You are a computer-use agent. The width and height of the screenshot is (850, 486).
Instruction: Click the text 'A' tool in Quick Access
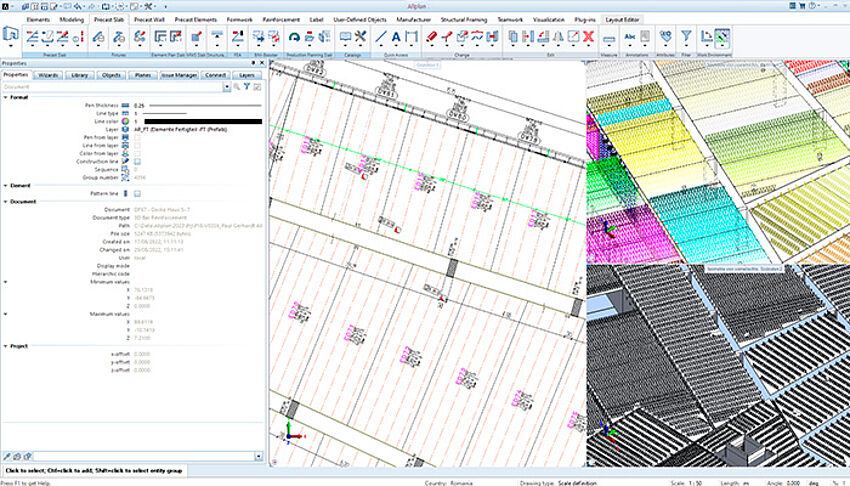click(397, 39)
